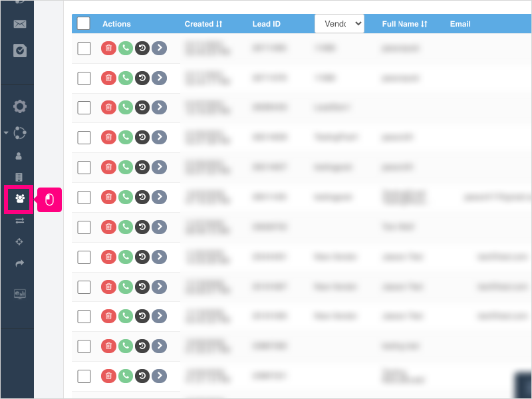View history for the eleventh row lead
Viewport: 532px width, 399px height.
[142, 346]
